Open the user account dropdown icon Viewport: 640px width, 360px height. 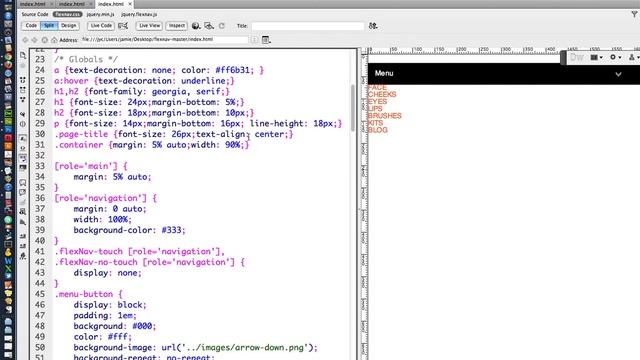click(x=634, y=58)
